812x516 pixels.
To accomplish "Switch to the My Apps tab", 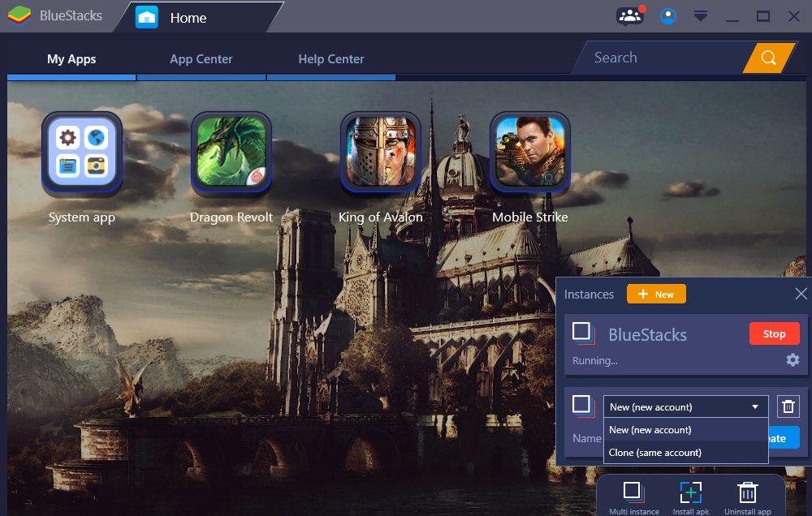I will pyautogui.click(x=71, y=59).
